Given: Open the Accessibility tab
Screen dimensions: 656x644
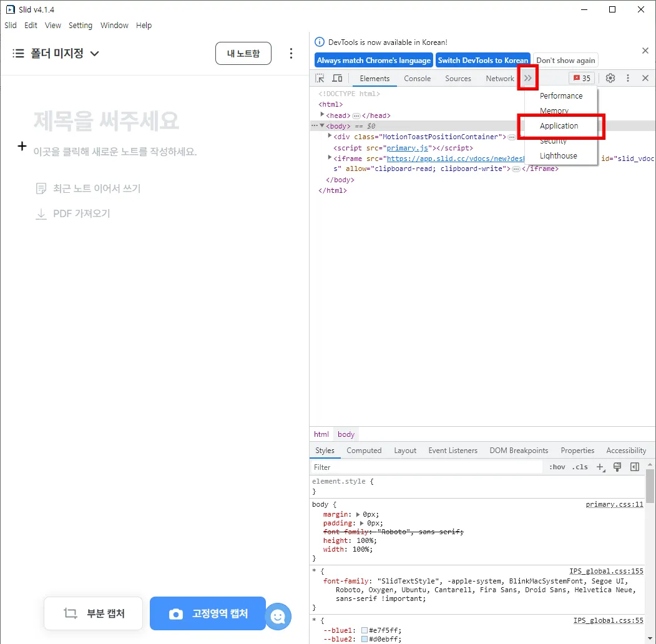Looking at the screenshot, I should (x=626, y=451).
